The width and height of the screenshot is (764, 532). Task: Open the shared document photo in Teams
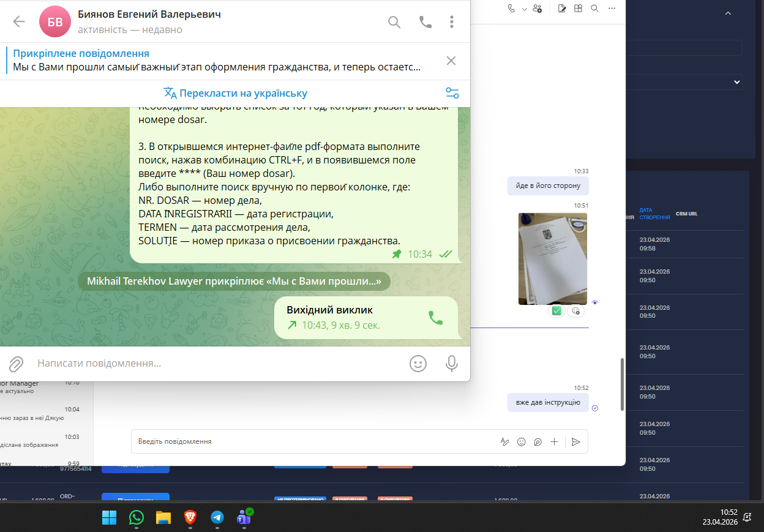pos(553,258)
